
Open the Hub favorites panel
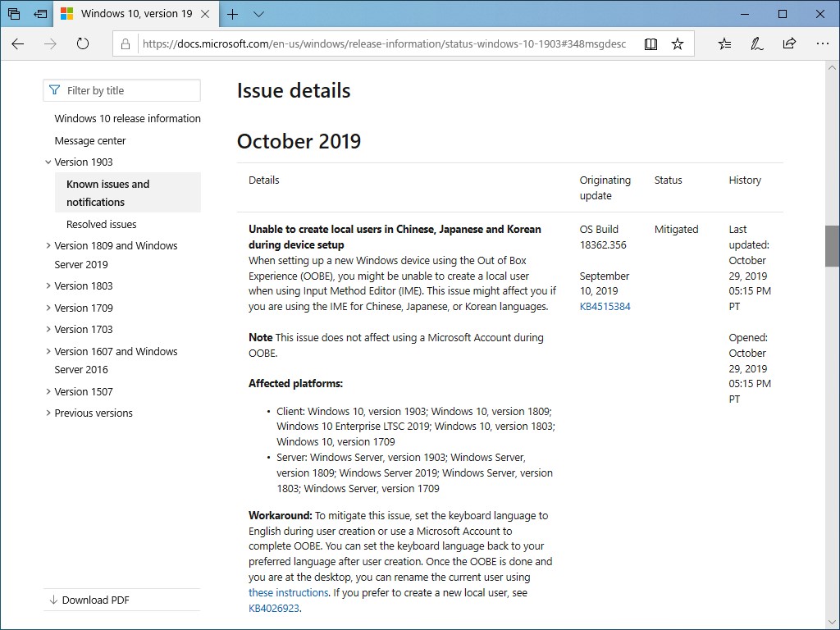coord(724,43)
